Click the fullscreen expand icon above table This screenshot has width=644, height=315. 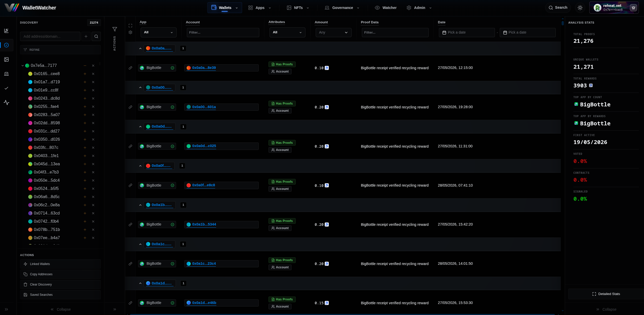(x=130, y=26)
